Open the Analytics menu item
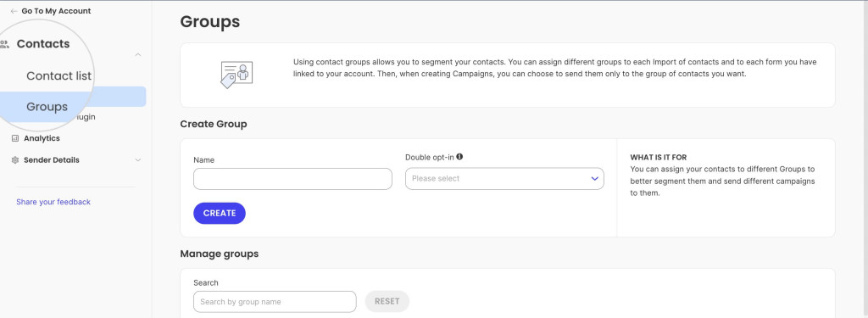This screenshot has width=868, height=318. (x=42, y=138)
